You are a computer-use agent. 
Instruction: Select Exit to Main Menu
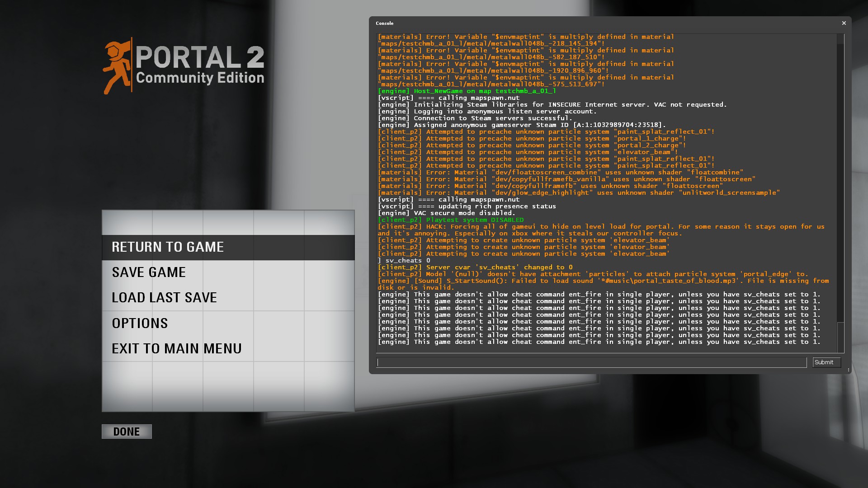(176, 348)
